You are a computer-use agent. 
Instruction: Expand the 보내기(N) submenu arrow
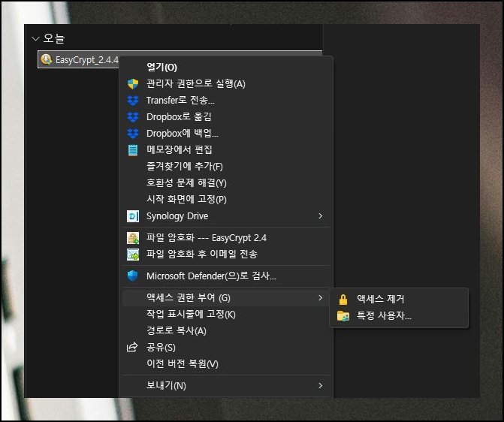pyautogui.click(x=320, y=385)
